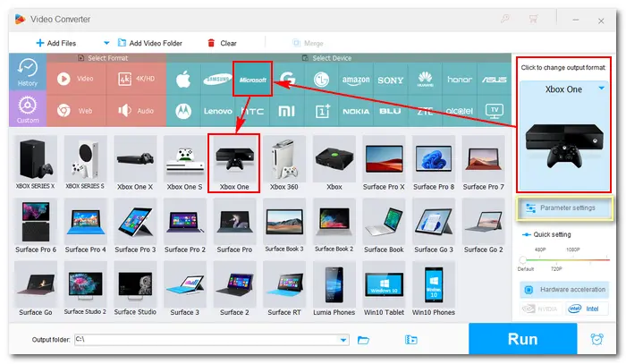Expand the output format dropdown arrow
Screen dimensions: 626x364
click(601, 89)
